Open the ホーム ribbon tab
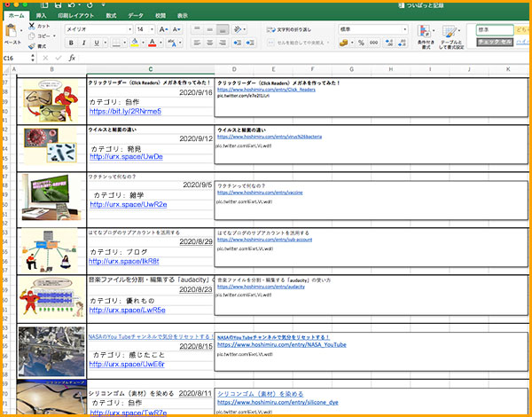This screenshot has width=532, height=417. tap(17, 16)
